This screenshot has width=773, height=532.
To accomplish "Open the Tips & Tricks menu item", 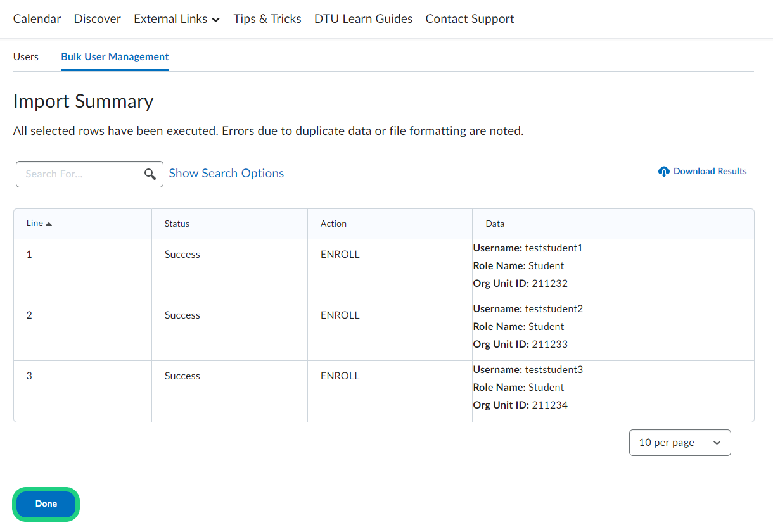I will 267,19.
